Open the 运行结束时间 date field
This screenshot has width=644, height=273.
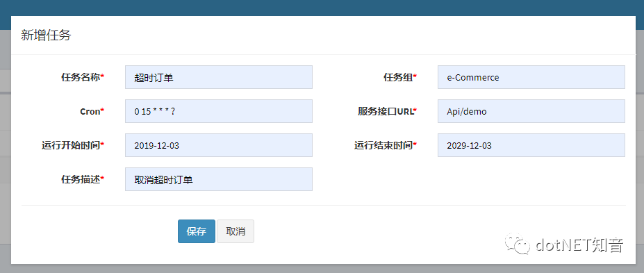[531, 145]
